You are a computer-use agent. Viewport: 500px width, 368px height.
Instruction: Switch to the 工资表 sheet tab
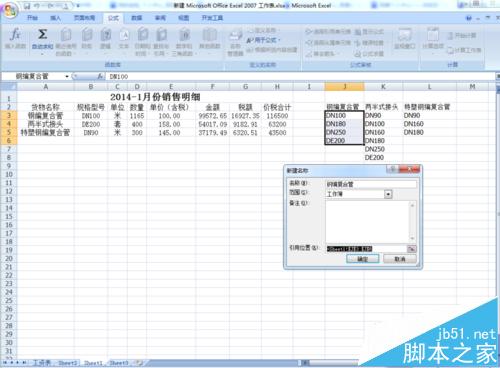[x=41, y=363]
